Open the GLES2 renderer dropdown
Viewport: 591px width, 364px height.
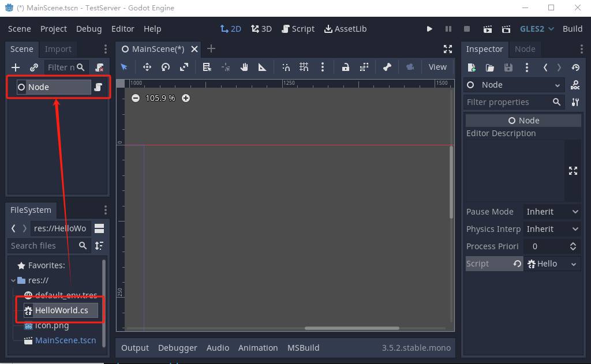pyautogui.click(x=537, y=29)
